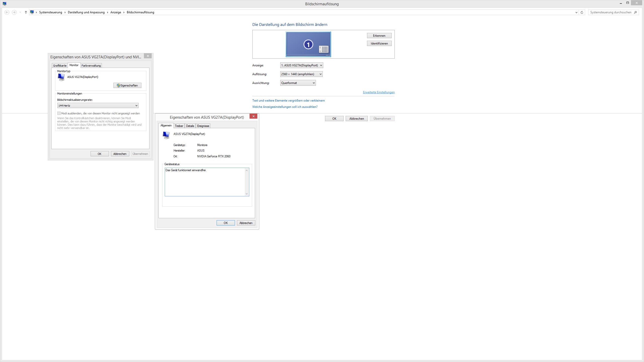Select the monitor 1 display thumbnail
644x362 pixels.
coord(308,44)
